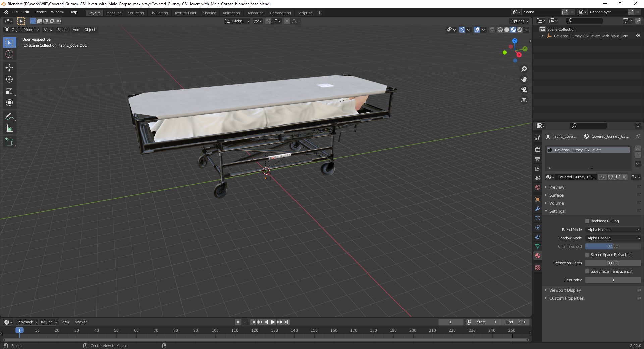Click the Pass Index value field

coord(613,280)
